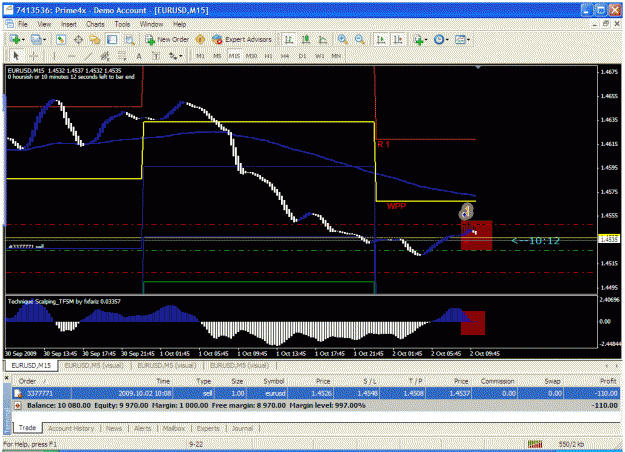Open the Data Window icon
The width and height of the screenshot is (625, 452).
pyautogui.click(x=78, y=39)
